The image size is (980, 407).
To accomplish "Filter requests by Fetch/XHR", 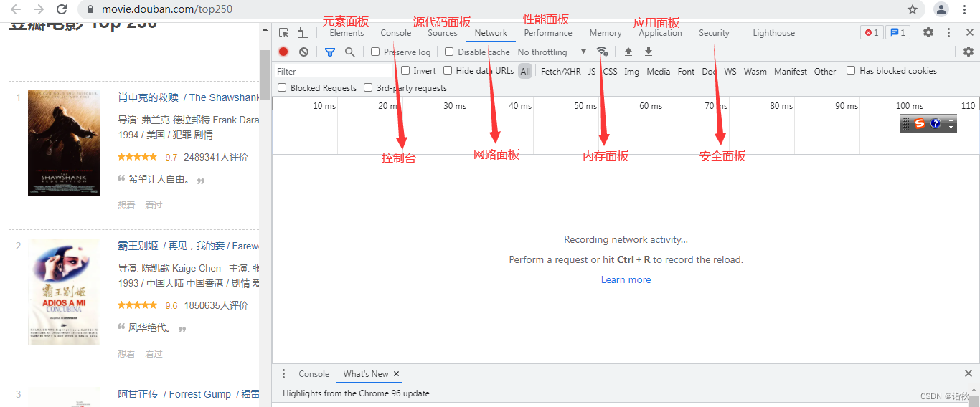I will [x=561, y=71].
